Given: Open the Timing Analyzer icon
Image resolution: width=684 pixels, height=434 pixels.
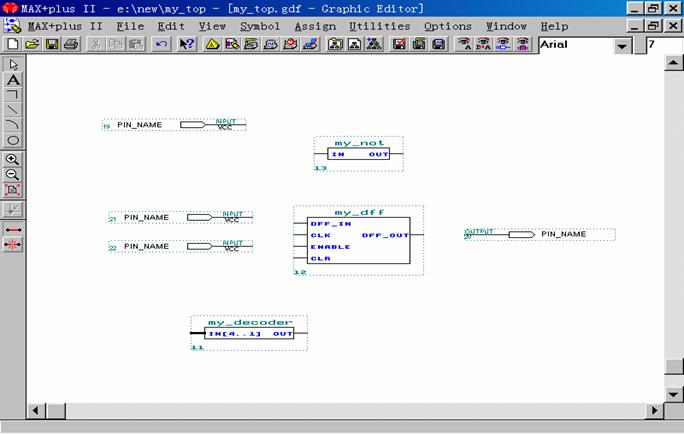Looking at the screenshot, I should 291,44.
